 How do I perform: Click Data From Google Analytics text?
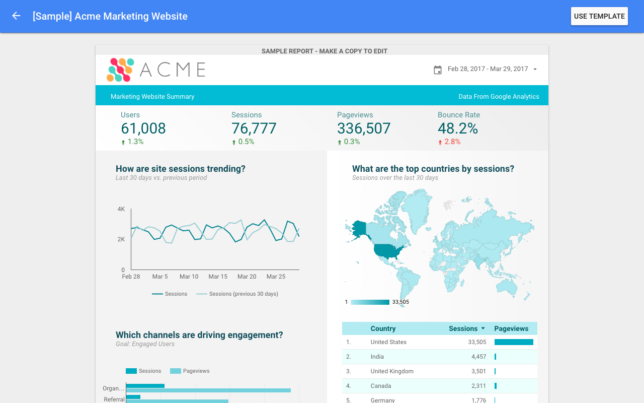[499, 97]
